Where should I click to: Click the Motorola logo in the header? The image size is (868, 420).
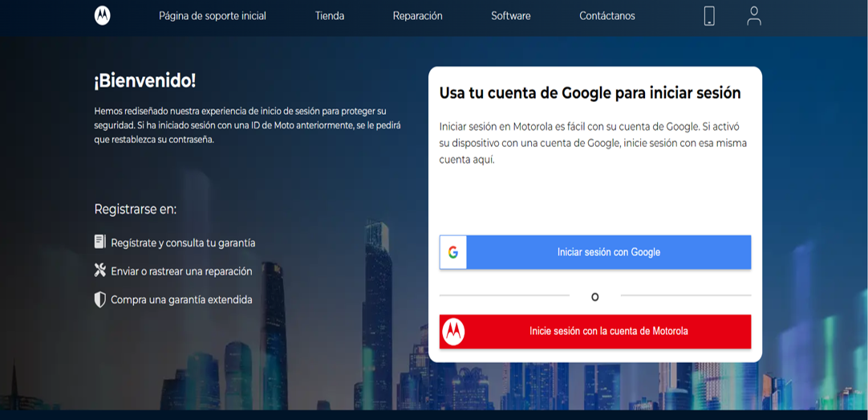click(x=103, y=16)
